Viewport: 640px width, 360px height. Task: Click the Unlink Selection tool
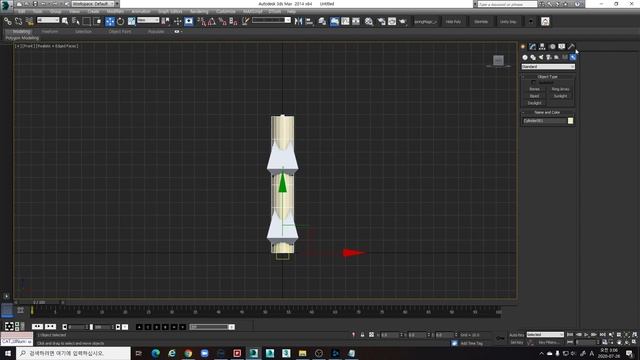(x=18, y=21)
